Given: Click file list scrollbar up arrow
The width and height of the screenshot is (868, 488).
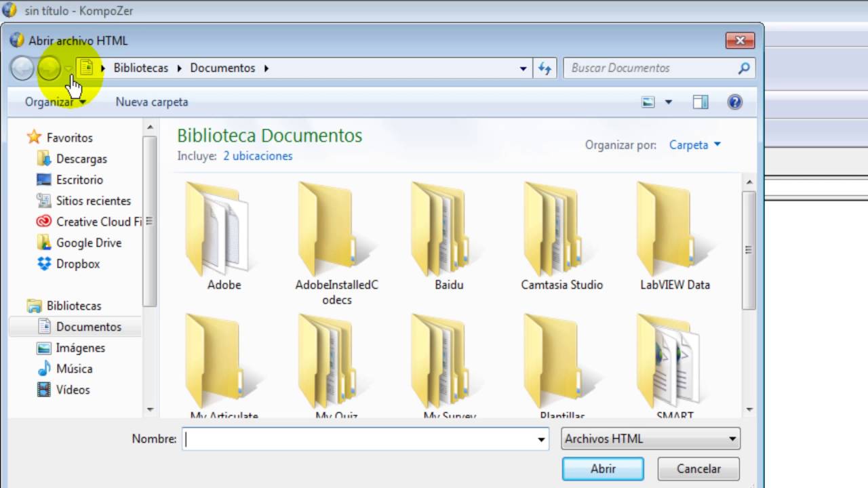Looking at the screenshot, I should coord(749,182).
